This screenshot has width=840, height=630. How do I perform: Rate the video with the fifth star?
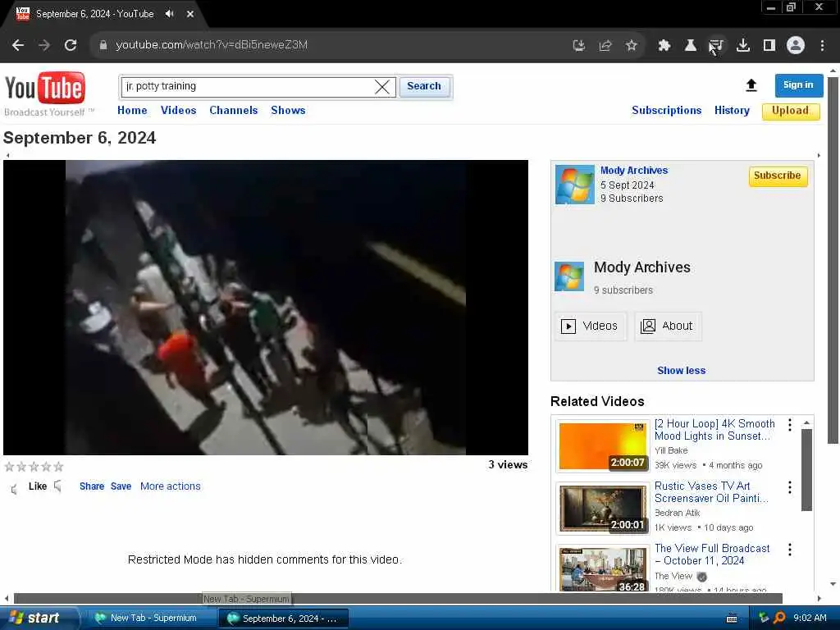click(58, 467)
